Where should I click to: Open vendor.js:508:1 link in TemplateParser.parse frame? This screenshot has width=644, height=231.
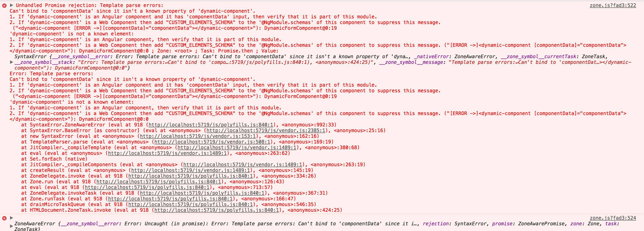point(212,142)
